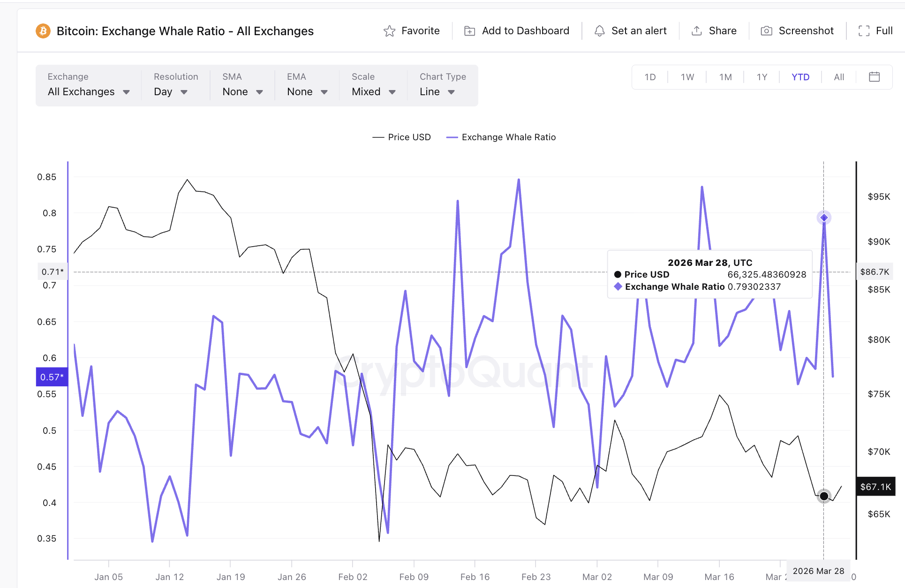
Task: Enter fullscreen with the Full icon
Action: [864, 30]
